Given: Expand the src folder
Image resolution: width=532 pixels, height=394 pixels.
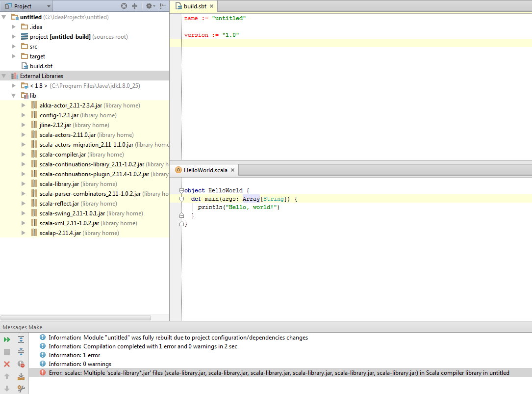Looking at the screenshot, I should pyautogui.click(x=14, y=47).
